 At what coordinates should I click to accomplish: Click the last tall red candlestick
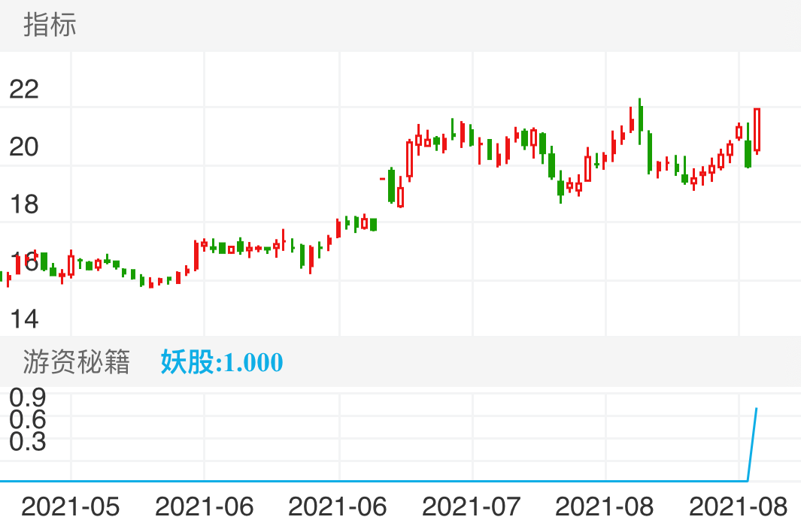pyautogui.click(x=757, y=129)
